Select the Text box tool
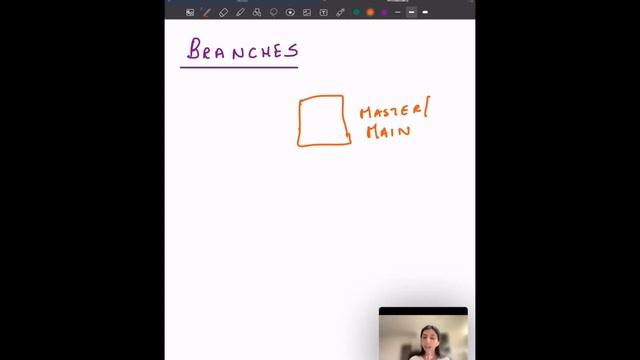Viewport: 640px width, 360px height. pyautogui.click(x=324, y=13)
